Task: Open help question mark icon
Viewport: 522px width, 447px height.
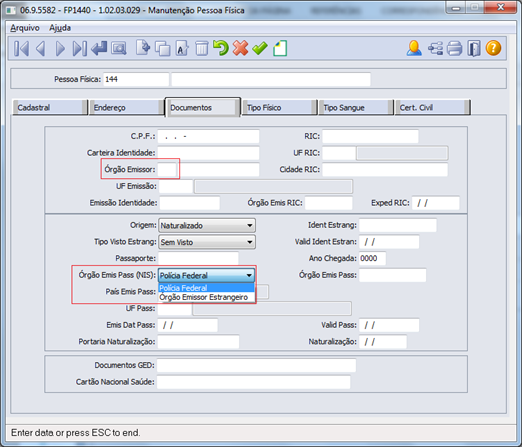Action: click(x=493, y=48)
